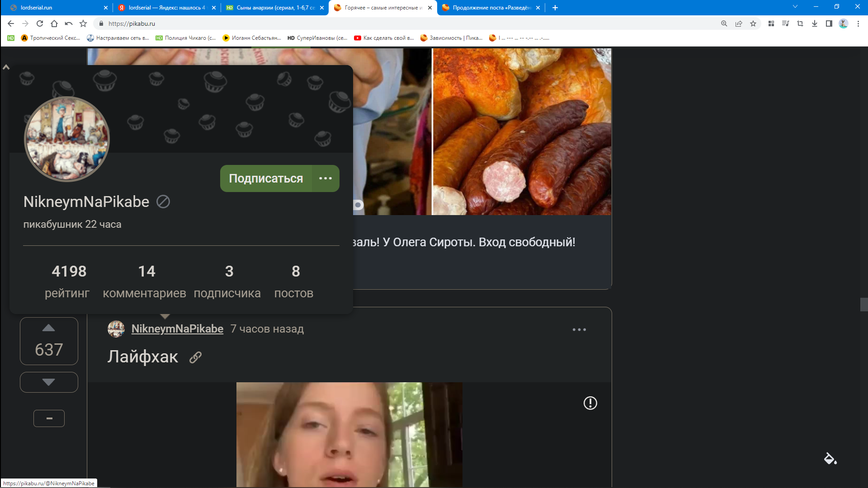Click the paint bucket theme icon
The width and height of the screenshot is (868, 488).
tap(830, 459)
